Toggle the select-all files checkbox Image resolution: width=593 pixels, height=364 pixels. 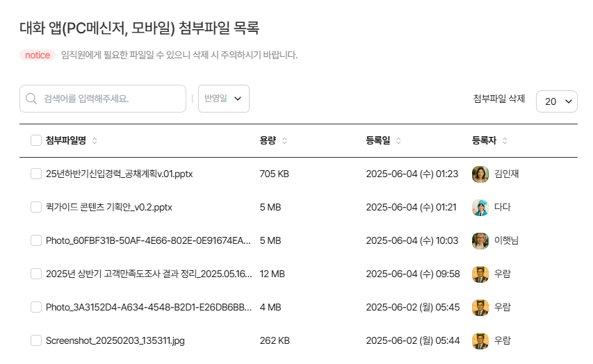pos(36,141)
